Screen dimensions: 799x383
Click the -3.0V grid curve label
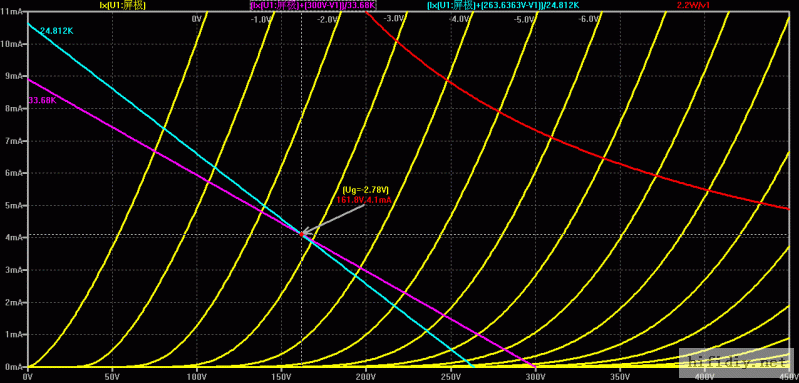[393, 19]
